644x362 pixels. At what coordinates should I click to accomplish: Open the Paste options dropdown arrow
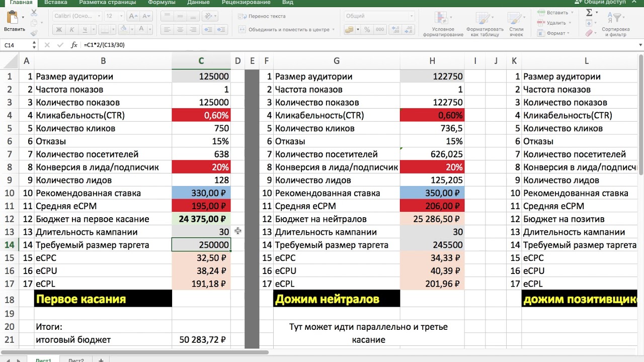click(23, 17)
